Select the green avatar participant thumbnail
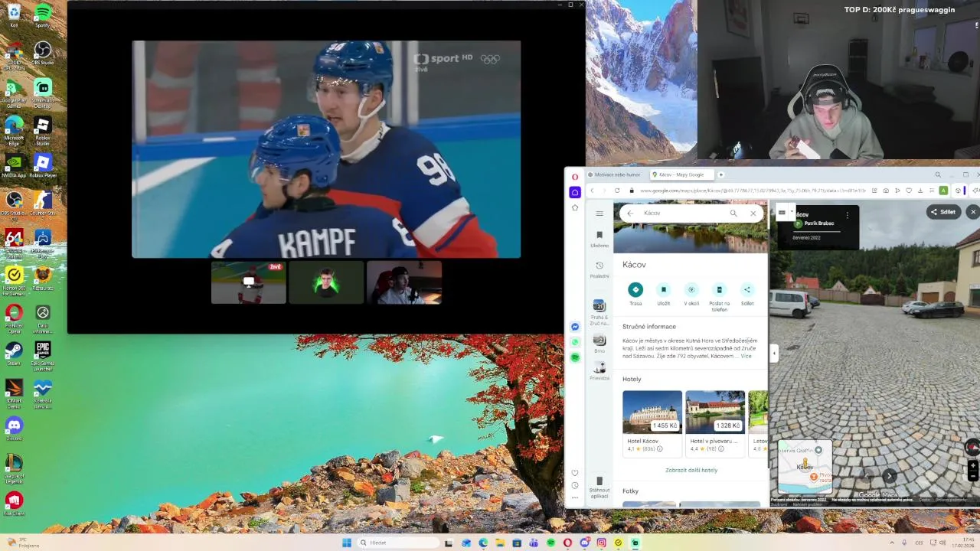Image resolution: width=980 pixels, height=551 pixels. point(326,282)
